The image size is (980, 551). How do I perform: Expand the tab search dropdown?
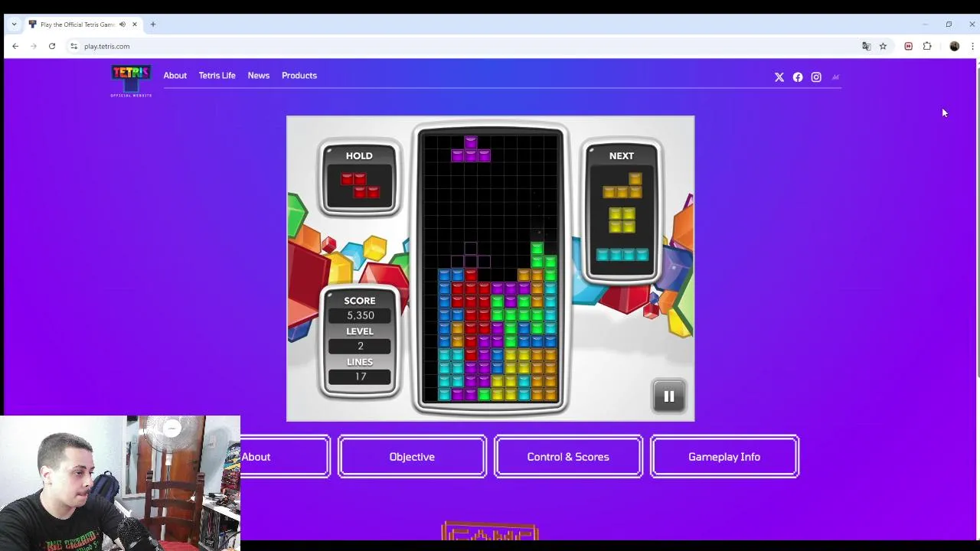[14, 24]
